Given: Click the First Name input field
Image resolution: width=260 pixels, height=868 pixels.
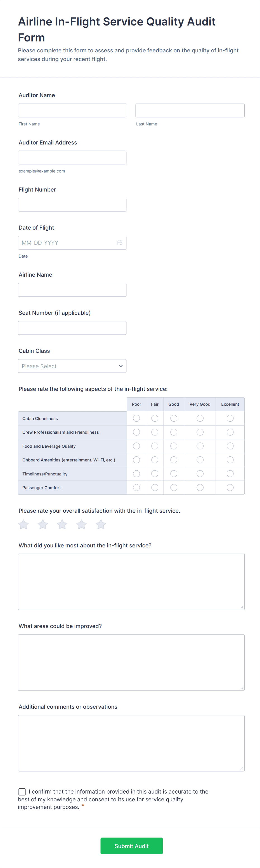Looking at the screenshot, I should (x=72, y=111).
